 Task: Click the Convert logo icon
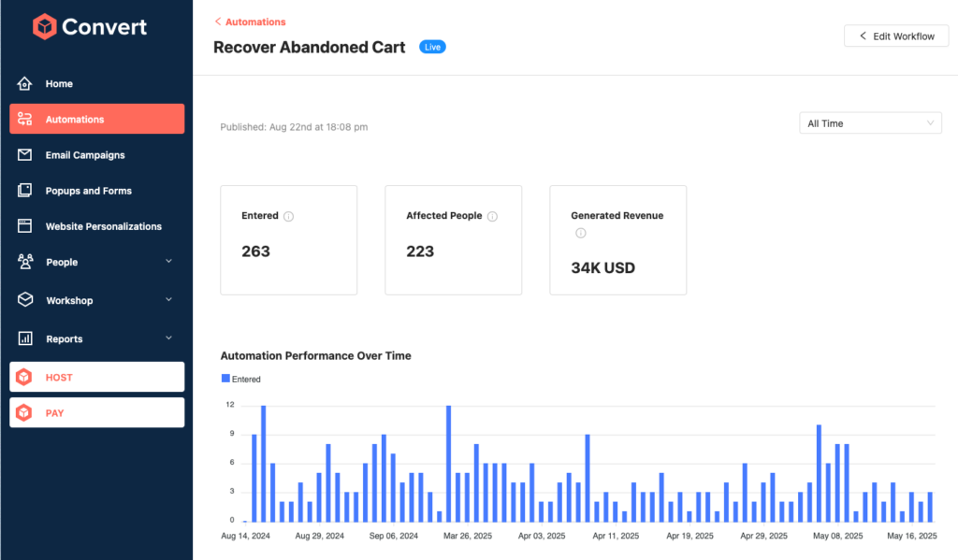[45, 26]
